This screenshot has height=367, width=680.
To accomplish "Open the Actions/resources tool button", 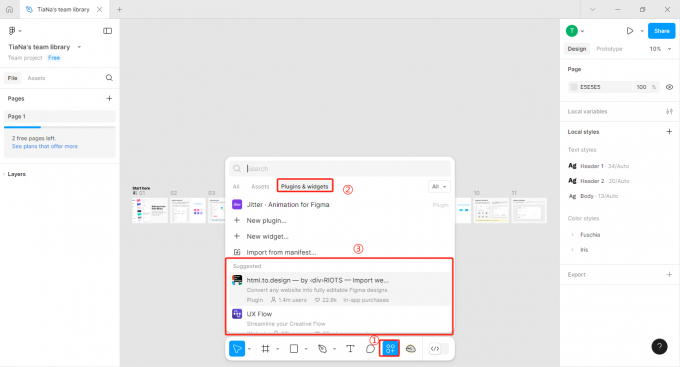I will click(390, 348).
